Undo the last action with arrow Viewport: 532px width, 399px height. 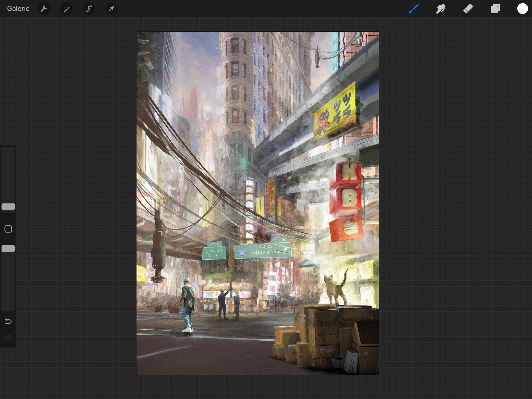pos(8,321)
